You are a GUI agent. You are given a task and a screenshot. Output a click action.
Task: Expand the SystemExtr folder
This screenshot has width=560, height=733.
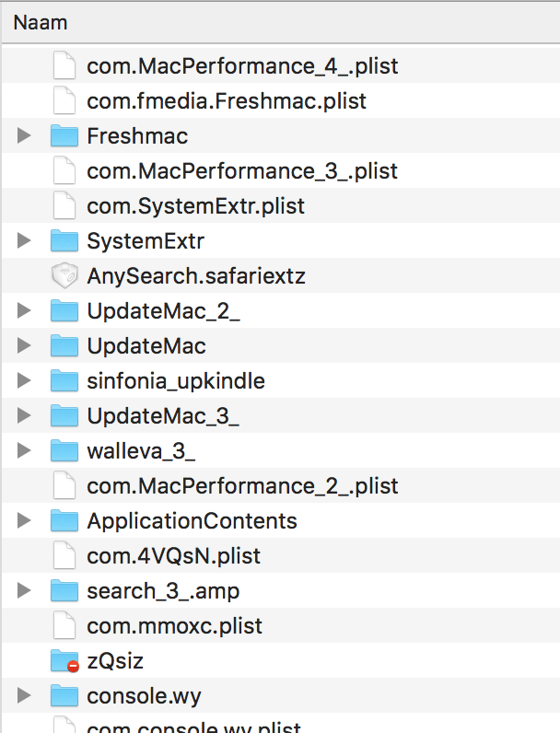[x=24, y=240]
